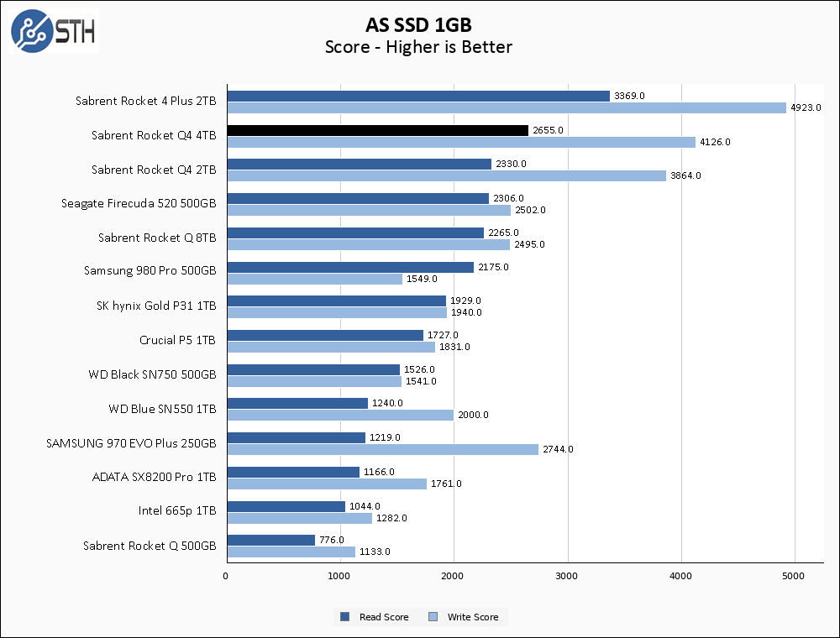This screenshot has width=840, height=638.
Task: Select the SAMSUNG 970 EVO Plus 250GB label
Action: pos(131,443)
